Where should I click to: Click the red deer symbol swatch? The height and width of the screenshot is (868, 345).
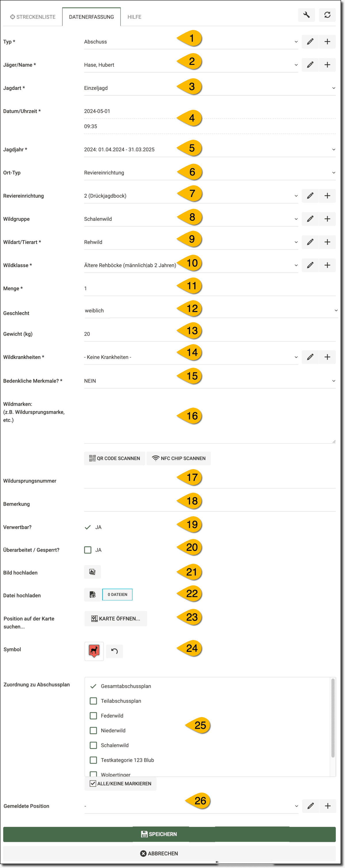pyautogui.click(x=94, y=651)
